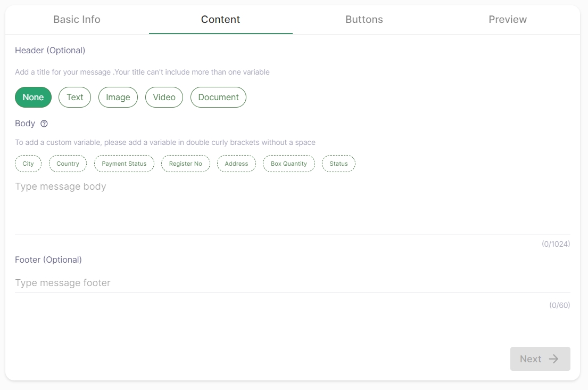Focus the message footer input field
Screen dimensions: 588x390
point(292,283)
